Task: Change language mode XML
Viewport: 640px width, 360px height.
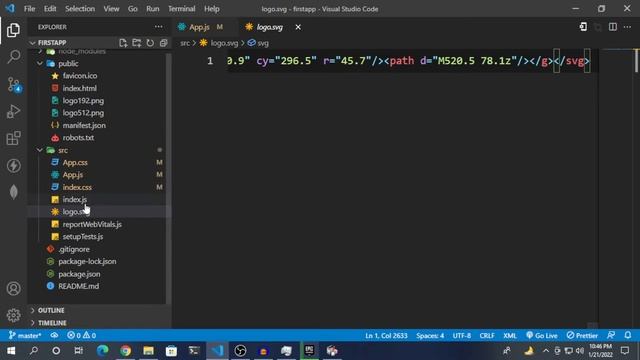Action: point(510,336)
